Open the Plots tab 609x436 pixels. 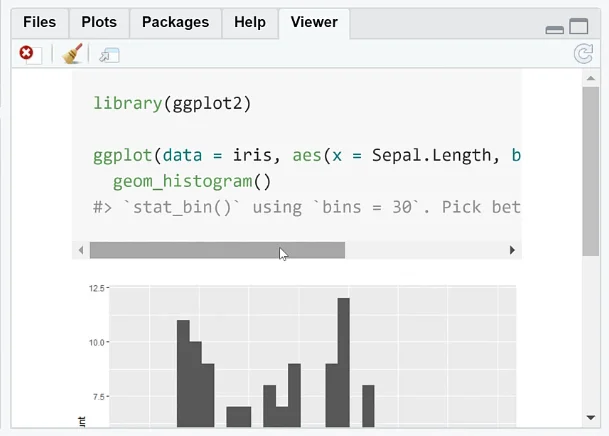point(99,22)
